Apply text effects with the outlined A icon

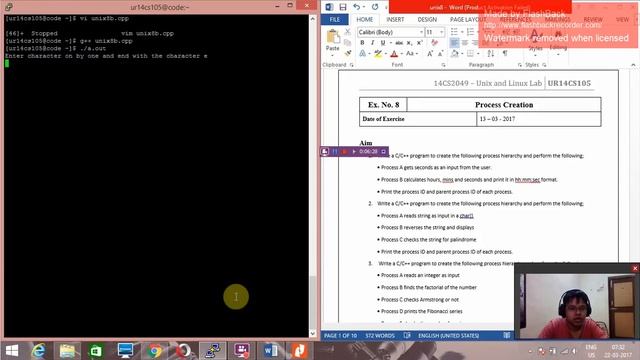click(362, 53)
